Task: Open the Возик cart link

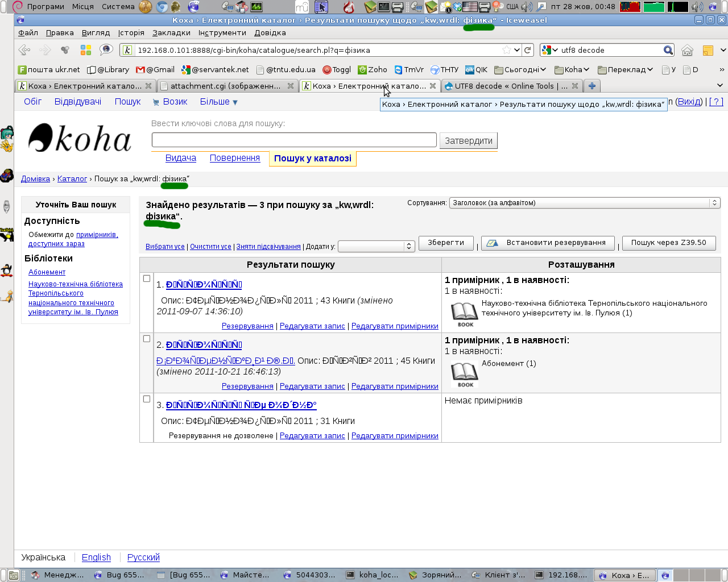Action: pos(170,102)
